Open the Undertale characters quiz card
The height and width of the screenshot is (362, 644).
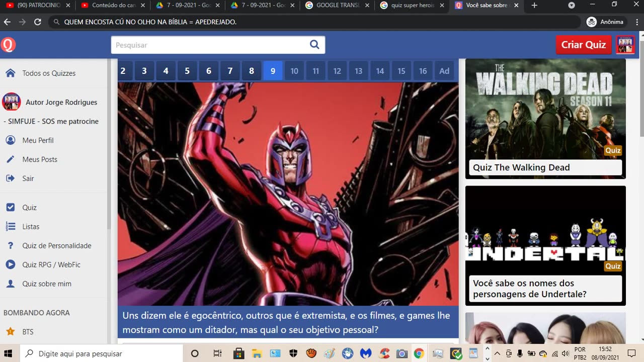click(545, 246)
